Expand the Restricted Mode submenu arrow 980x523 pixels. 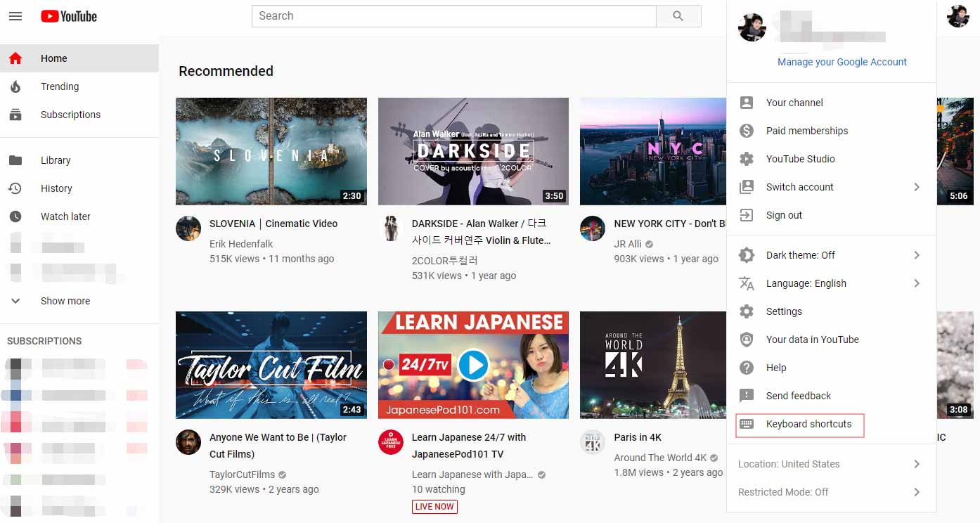pos(917,492)
